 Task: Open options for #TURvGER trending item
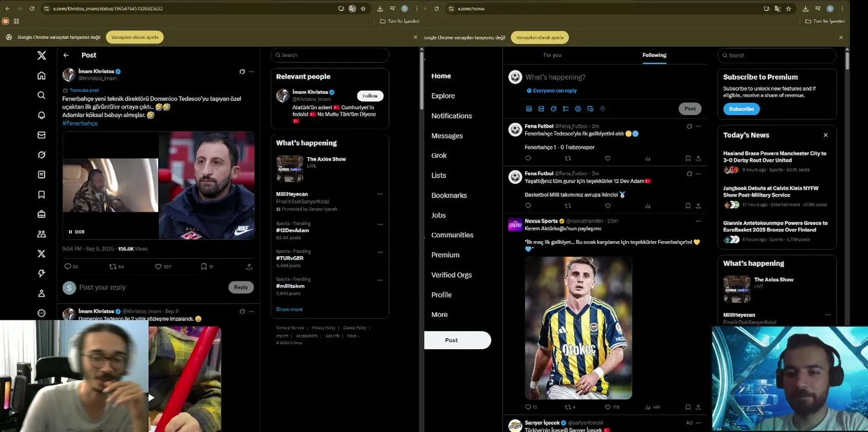(x=380, y=253)
